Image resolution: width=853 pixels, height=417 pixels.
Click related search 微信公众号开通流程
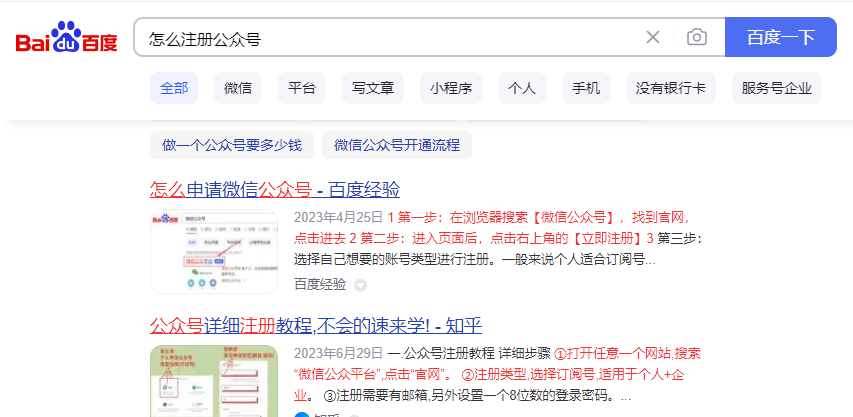[397, 145]
